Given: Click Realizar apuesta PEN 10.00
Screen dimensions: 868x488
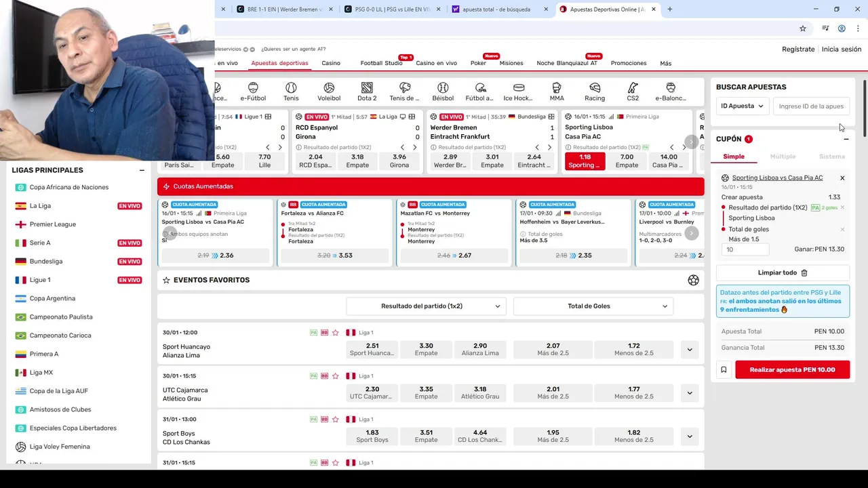Looking at the screenshot, I should pyautogui.click(x=792, y=369).
